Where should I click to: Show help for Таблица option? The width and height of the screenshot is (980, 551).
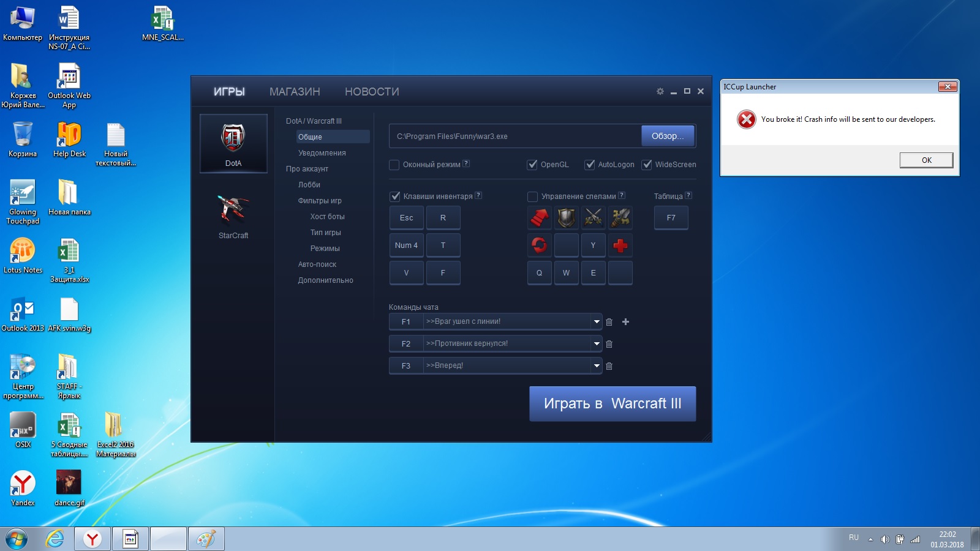688,195
